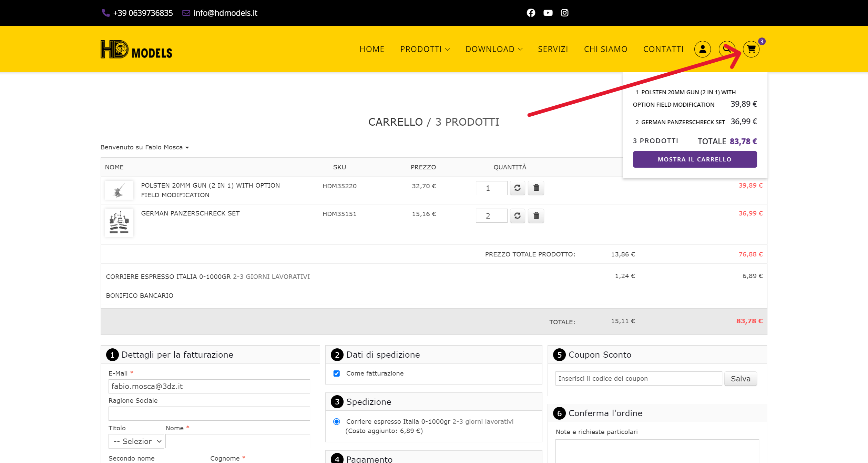Click the user account icon
Image resolution: width=868 pixels, height=463 pixels.
[x=702, y=49]
